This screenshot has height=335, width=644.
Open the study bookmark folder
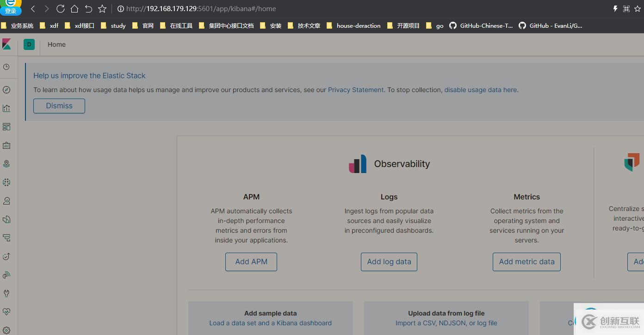113,26
